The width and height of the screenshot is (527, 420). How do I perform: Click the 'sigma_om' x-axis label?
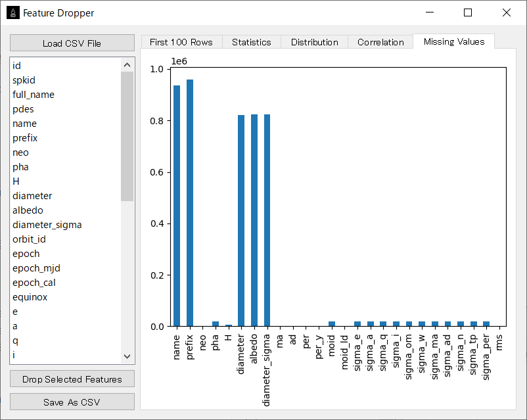[409, 357]
